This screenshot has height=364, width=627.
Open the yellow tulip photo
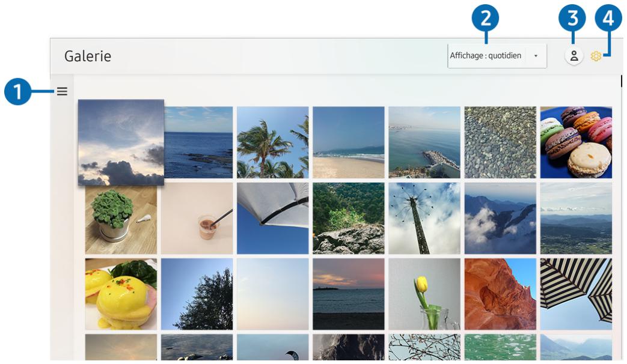tap(424, 294)
